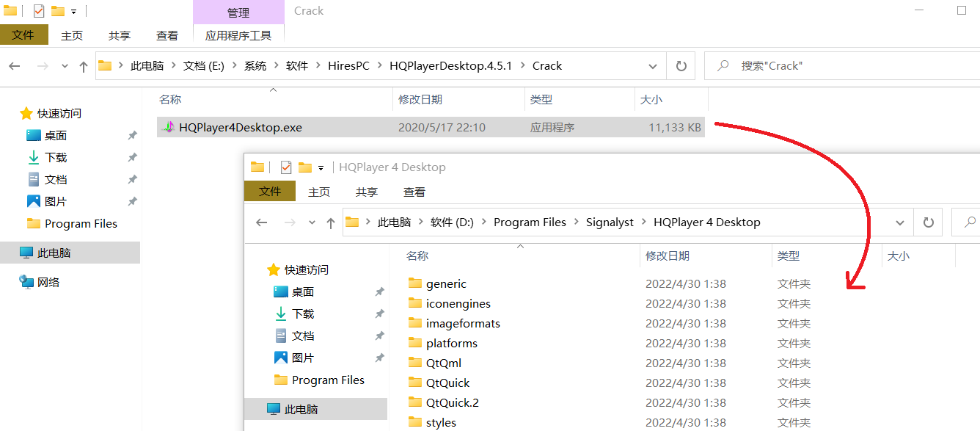This screenshot has width=980, height=431.
Task: Sort by 修改日期 column in HQPlayer window
Action: (x=668, y=256)
